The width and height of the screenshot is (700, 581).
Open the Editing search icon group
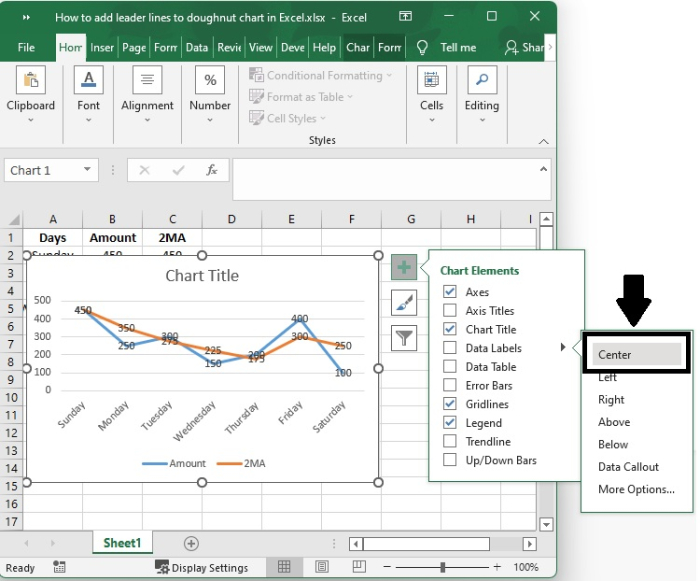pyautogui.click(x=482, y=80)
